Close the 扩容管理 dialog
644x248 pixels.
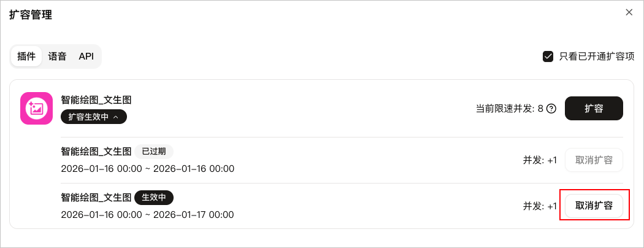(x=629, y=12)
